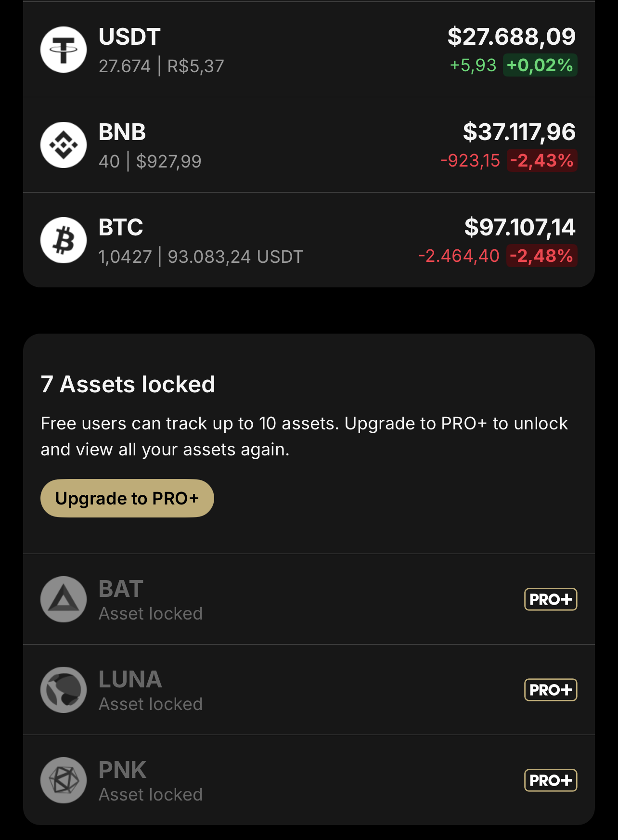This screenshot has height=840, width=618.
Task: Tap the BNB -2,43% change badge
Action: pos(542,161)
